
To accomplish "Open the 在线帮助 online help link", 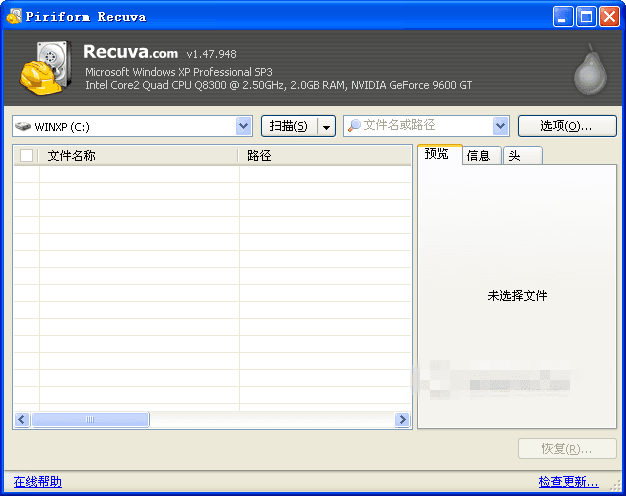I will 38,482.
